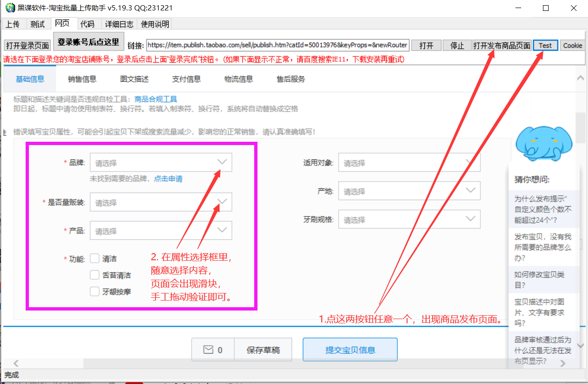Click 保存草稿 button

(263, 350)
